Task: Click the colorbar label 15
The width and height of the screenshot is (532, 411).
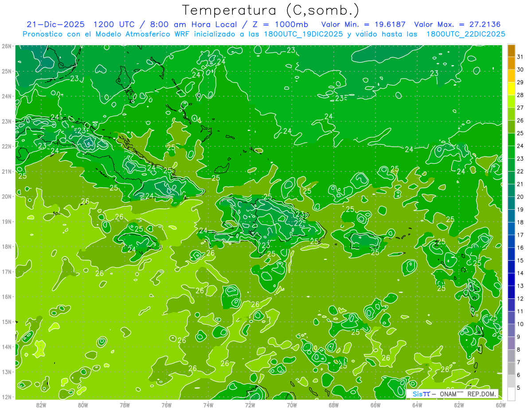Action: coord(520,261)
